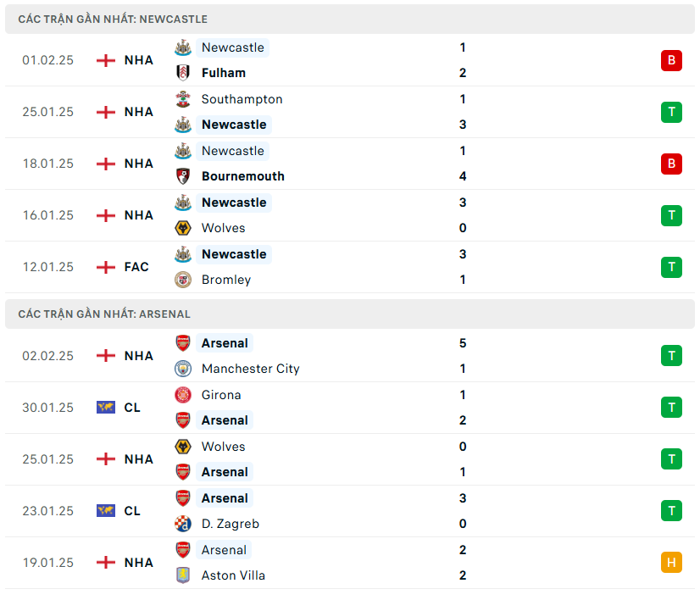
Task: Click the Bournemouth club crest icon
Action: tap(183, 176)
